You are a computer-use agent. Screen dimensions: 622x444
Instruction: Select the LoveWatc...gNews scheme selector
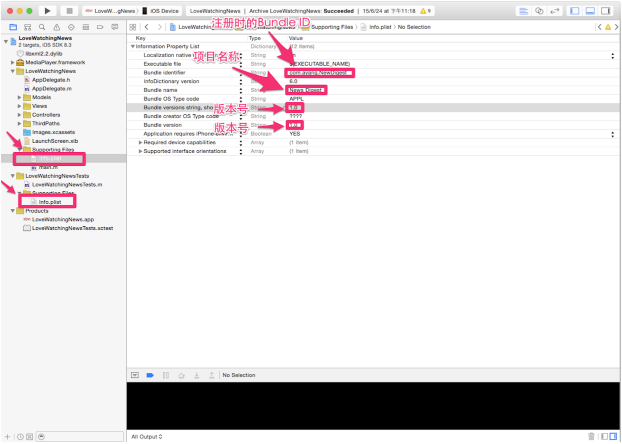(x=110, y=11)
